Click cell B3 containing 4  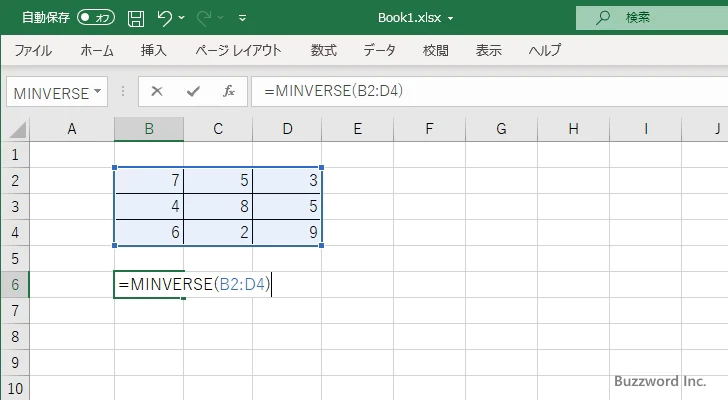coord(149,206)
